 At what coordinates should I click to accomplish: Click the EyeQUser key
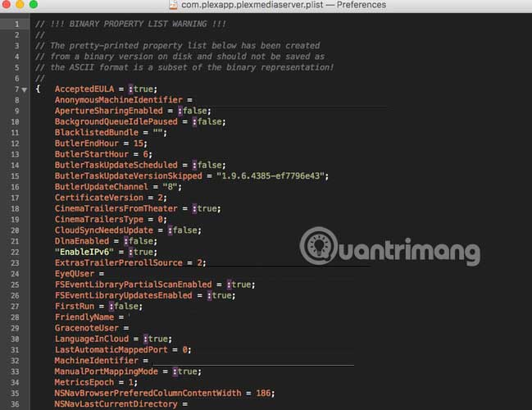coord(75,274)
